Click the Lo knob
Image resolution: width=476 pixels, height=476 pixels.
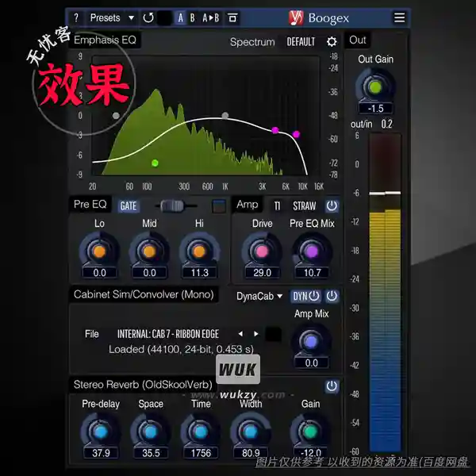pyautogui.click(x=99, y=251)
